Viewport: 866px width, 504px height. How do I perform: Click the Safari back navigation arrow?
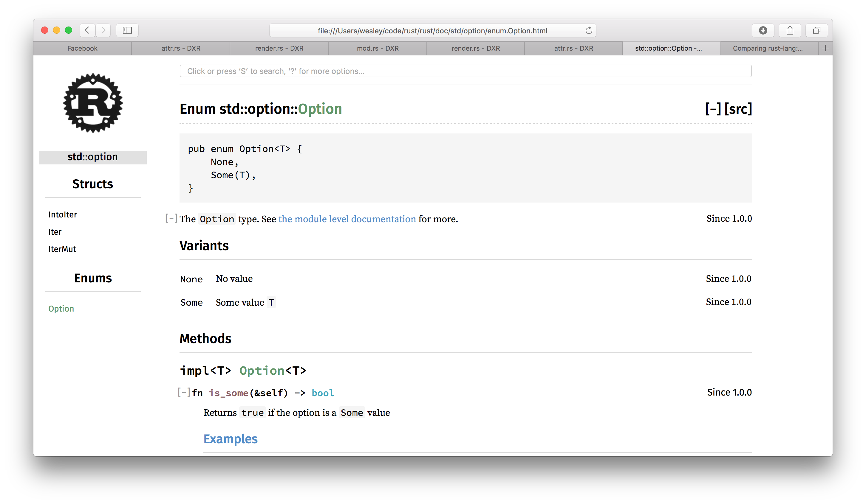tap(87, 30)
